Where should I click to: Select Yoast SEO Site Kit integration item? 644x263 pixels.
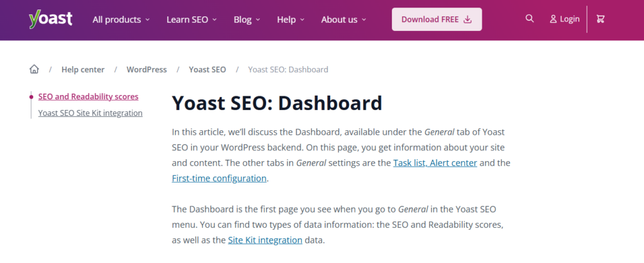tap(90, 113)
